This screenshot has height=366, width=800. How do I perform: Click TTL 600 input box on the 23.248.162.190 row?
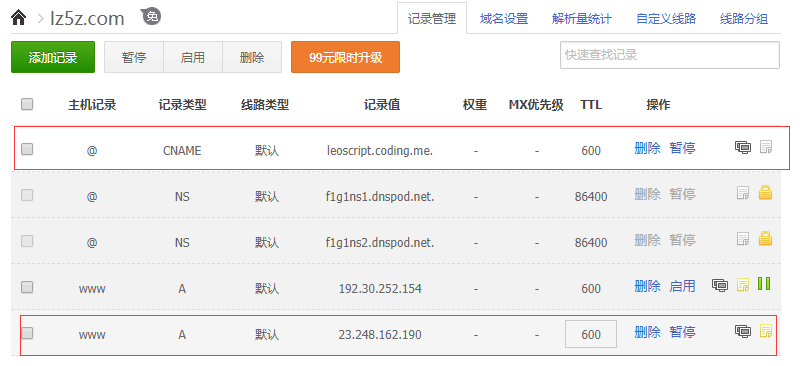point(591,334)
